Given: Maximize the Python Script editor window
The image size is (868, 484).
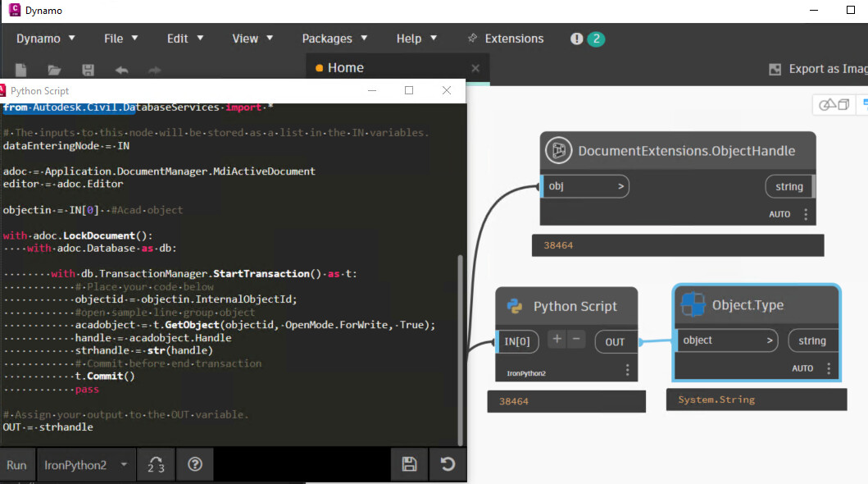Looking at the screenshot, I should click(409, 90).
